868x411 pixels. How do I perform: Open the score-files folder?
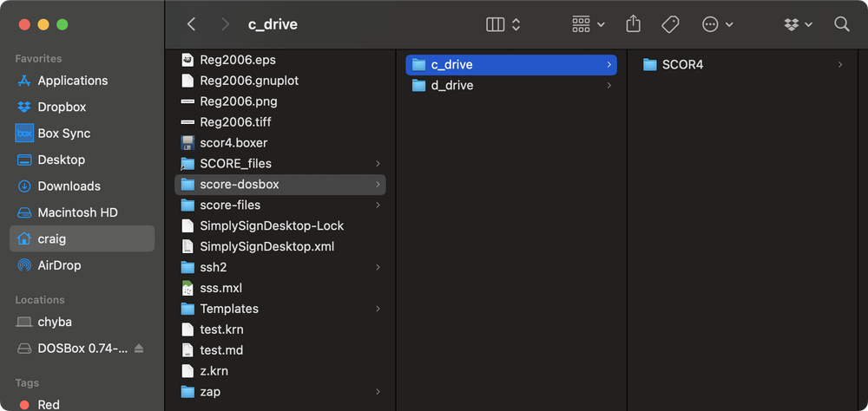point(229,205)
